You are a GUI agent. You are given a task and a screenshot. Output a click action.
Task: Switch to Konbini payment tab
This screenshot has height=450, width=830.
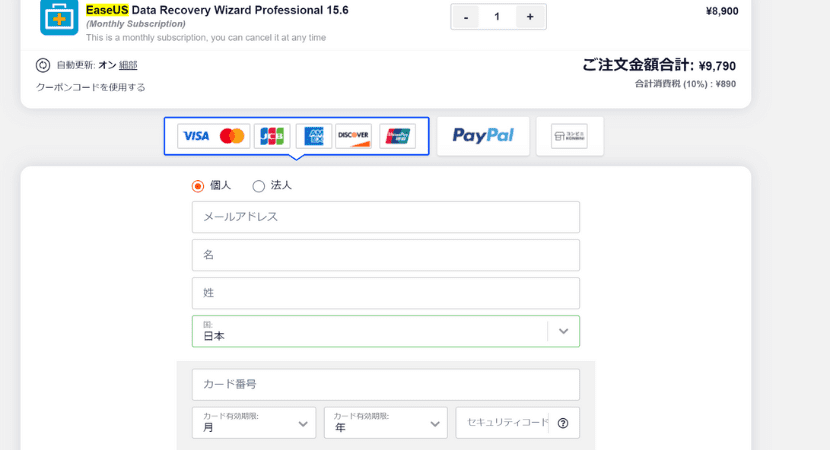[x=570, y=136]
